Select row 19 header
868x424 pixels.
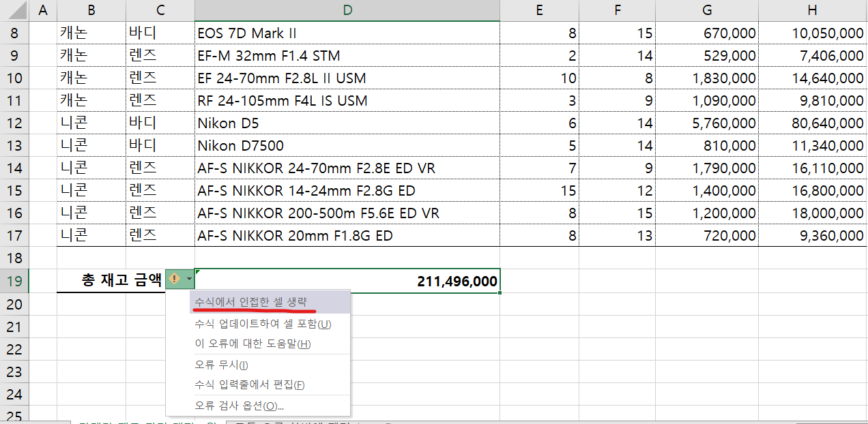14,280
